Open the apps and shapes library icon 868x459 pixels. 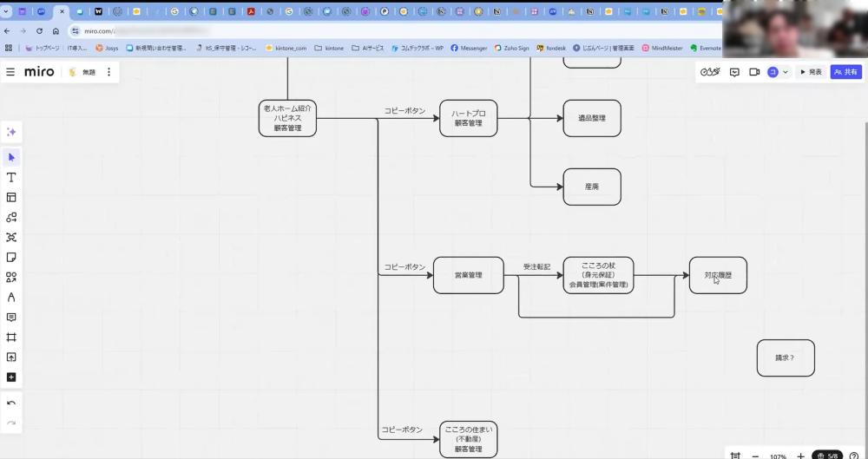[x=11, y=277]
